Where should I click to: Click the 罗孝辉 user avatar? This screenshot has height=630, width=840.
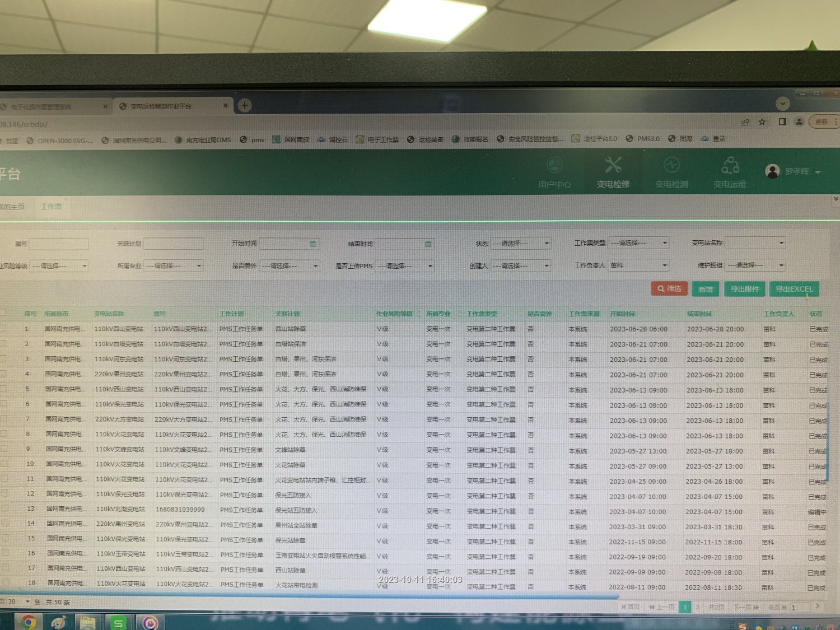(x=772, y=171)
